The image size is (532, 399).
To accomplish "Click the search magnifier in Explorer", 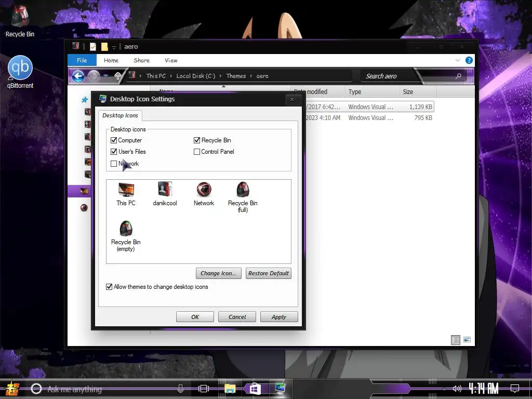I will click(458, 76).
